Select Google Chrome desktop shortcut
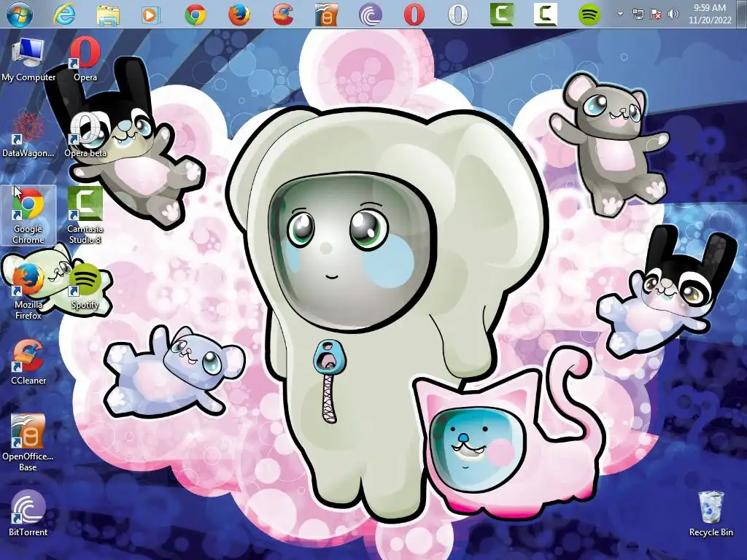 click(28, 216)
